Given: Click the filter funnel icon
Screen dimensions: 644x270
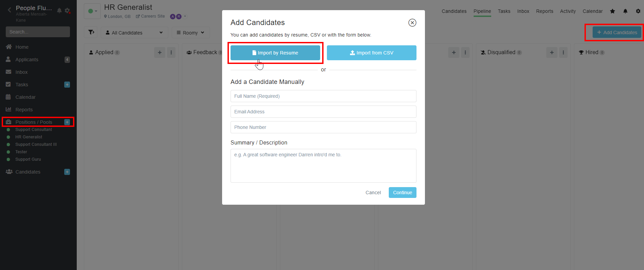Looking at the screenshot, I should point(91,32).
